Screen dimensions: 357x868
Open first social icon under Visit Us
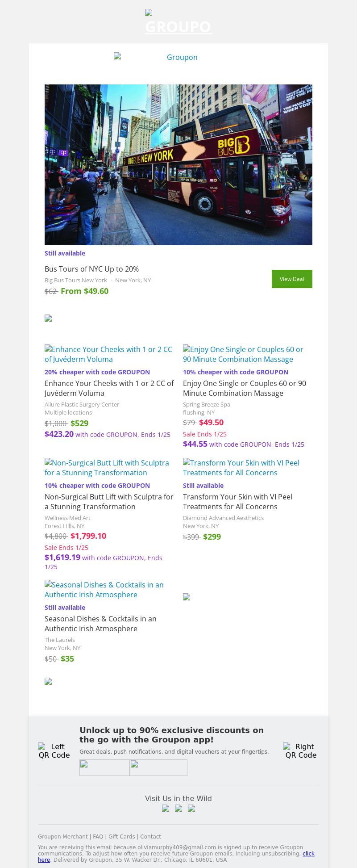[x=166, y=808]
